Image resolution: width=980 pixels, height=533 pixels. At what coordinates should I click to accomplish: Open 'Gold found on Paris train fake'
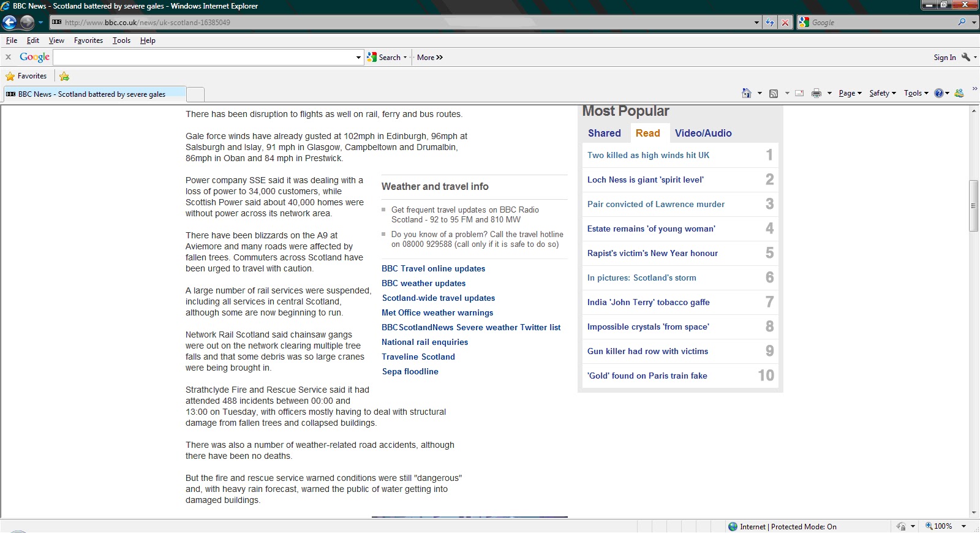pos(647,376)
